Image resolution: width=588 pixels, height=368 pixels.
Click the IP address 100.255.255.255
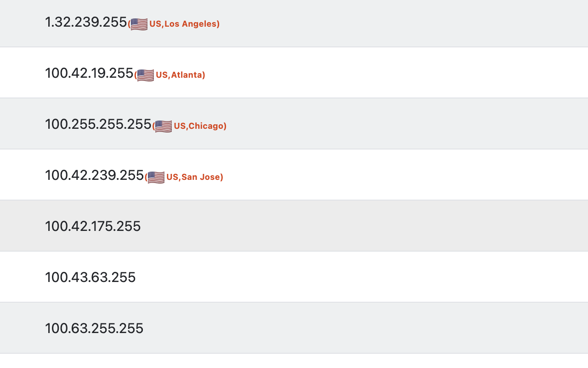[x=98, y=124]
